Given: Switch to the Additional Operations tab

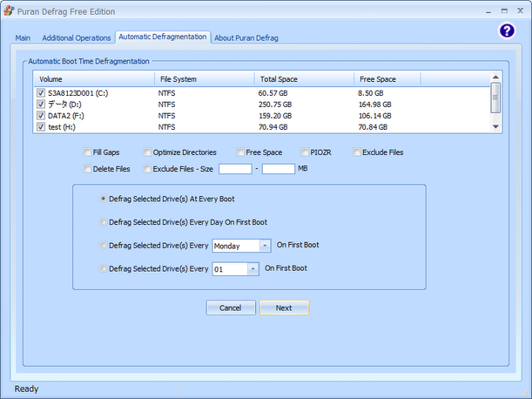Looking at the screenshot, I should 77,38.
